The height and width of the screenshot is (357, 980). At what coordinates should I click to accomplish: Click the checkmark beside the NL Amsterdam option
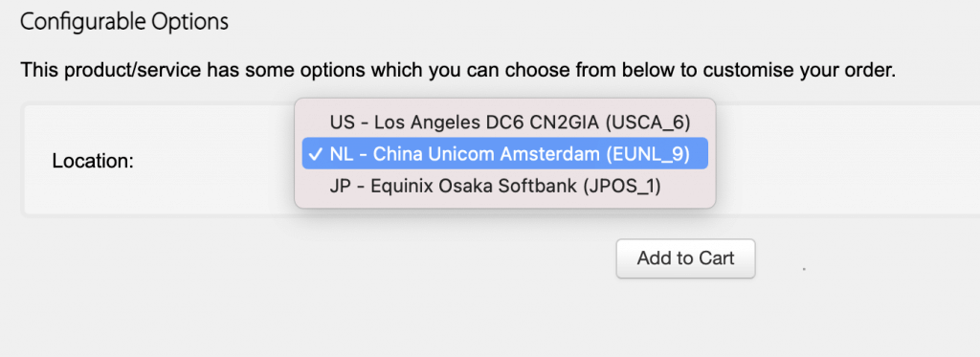tap(316, 154)
